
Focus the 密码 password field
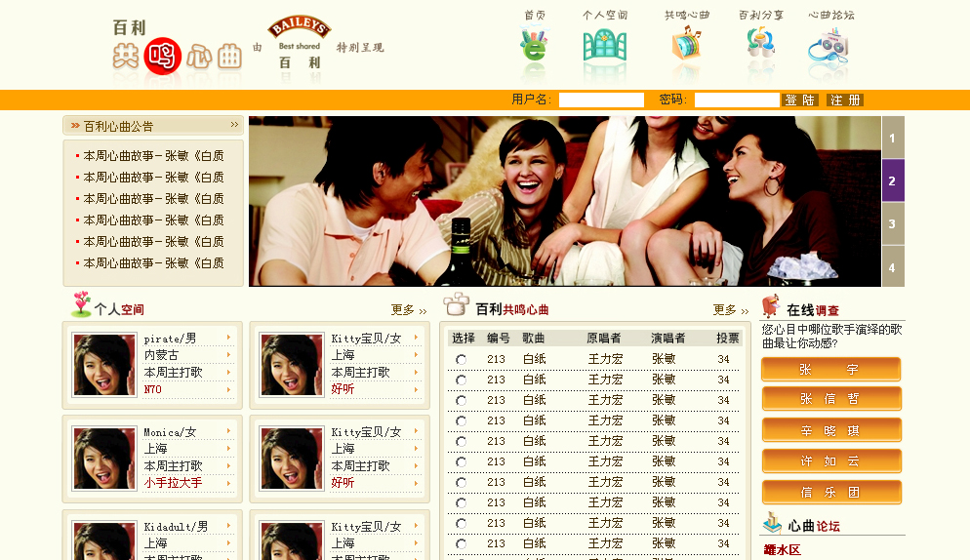(x=736, y=100)
